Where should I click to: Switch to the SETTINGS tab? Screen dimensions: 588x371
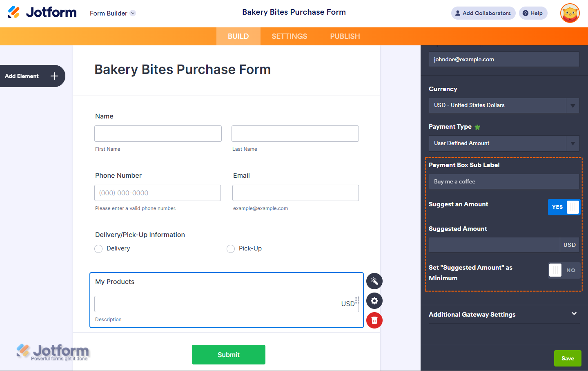[x=290, y=36]
